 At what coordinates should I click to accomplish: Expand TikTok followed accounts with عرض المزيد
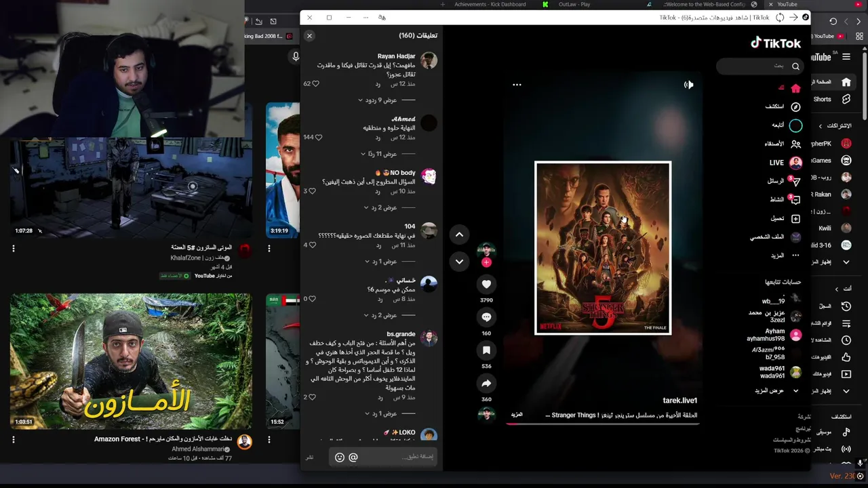point(776,391)
